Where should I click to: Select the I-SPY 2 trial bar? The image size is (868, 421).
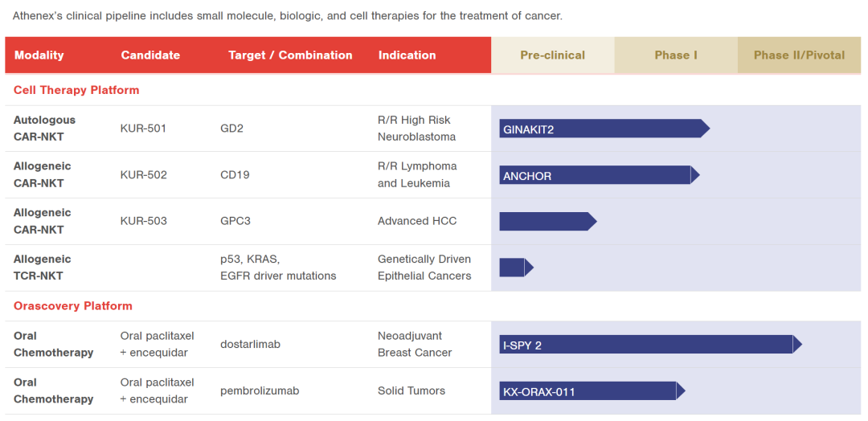(650, 344)
